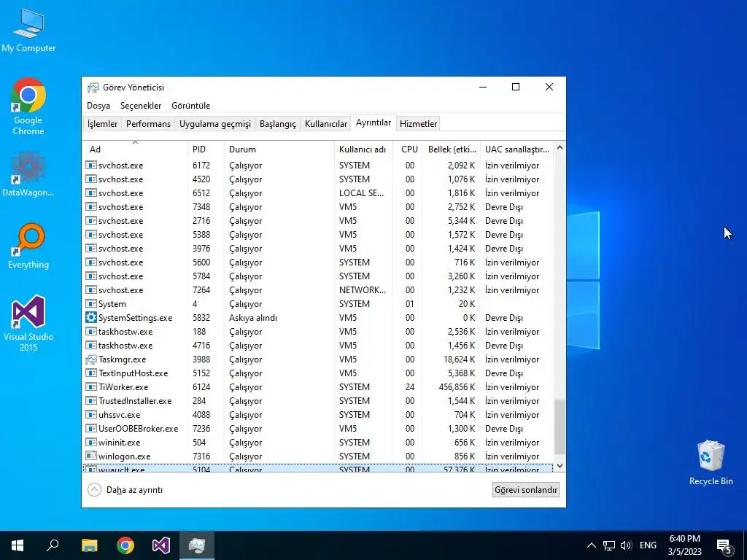Viewport: 747px width, 560px height.
Task: Open the Görüntüle menu
Action: point(190,106)
